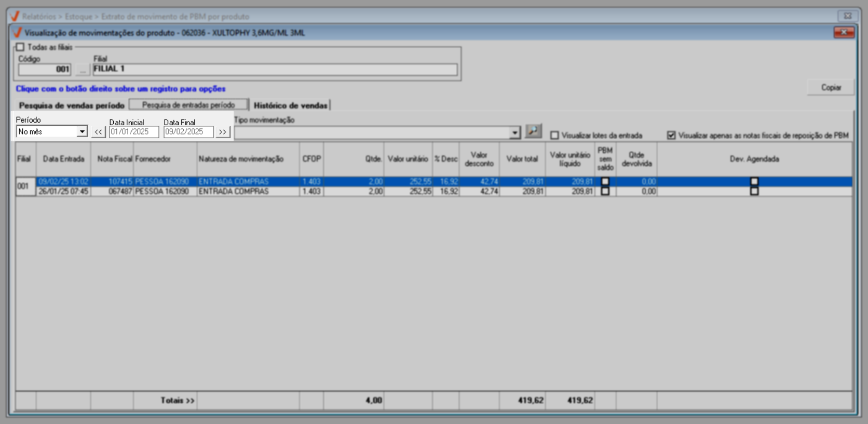The image size is (868, 424).
Task: Click the CFOP column header
Action: coord(311,159)
